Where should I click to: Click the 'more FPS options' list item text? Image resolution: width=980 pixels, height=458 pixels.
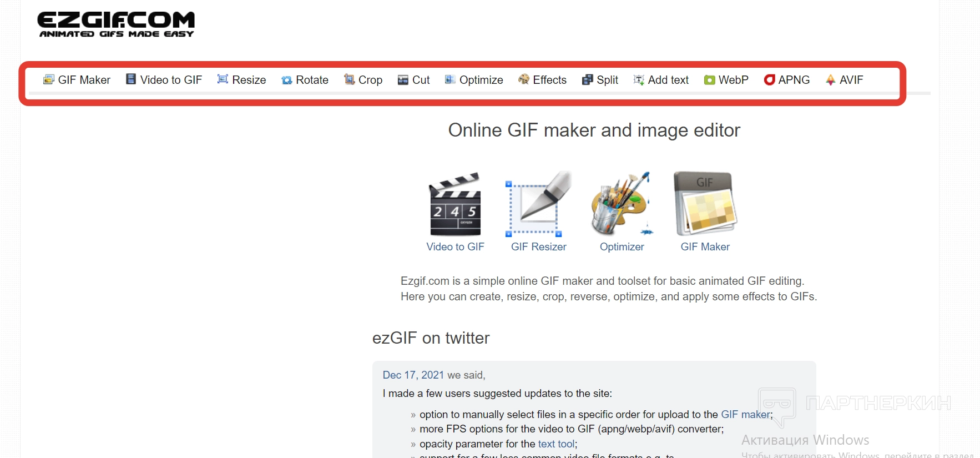[572, 429]
